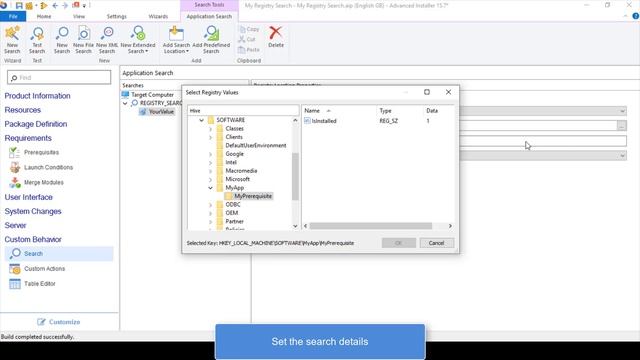This screenshot has height=360, width=640.
Task: Click the browse ellipsis button in properties
Action: 621,126
